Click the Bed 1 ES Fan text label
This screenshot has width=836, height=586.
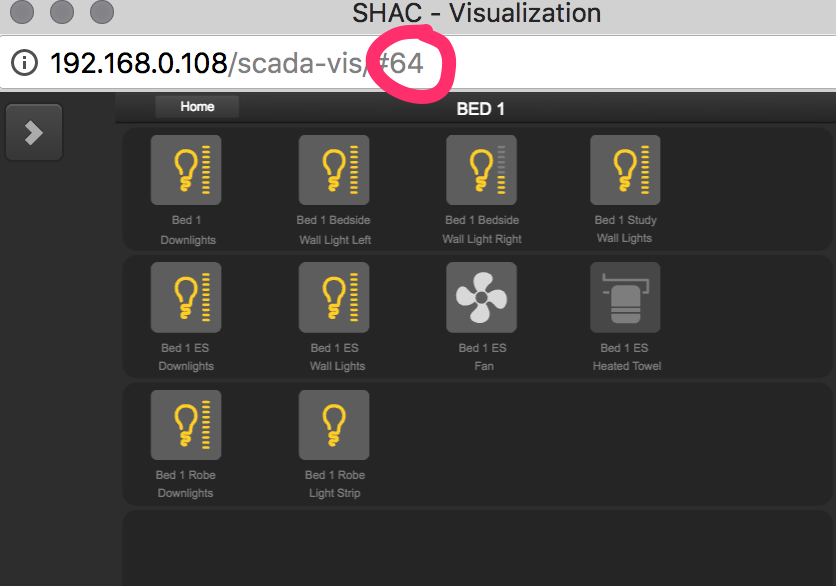point(482,357)
